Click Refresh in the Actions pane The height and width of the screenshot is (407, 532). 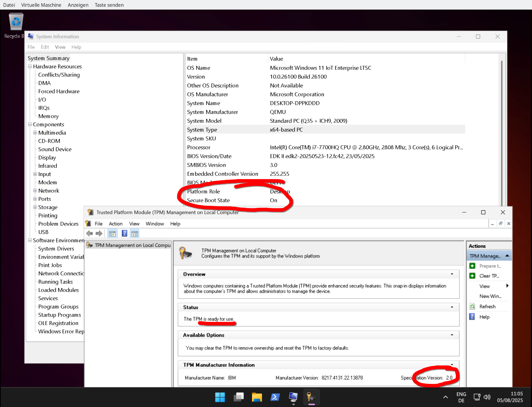coord(487,306)
